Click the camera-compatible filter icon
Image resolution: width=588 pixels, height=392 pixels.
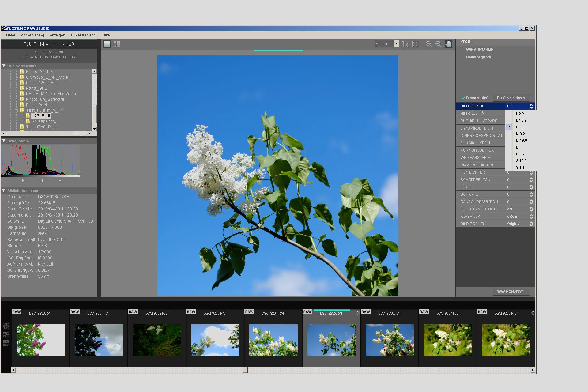pyautogui.click(x=6, y=334)
